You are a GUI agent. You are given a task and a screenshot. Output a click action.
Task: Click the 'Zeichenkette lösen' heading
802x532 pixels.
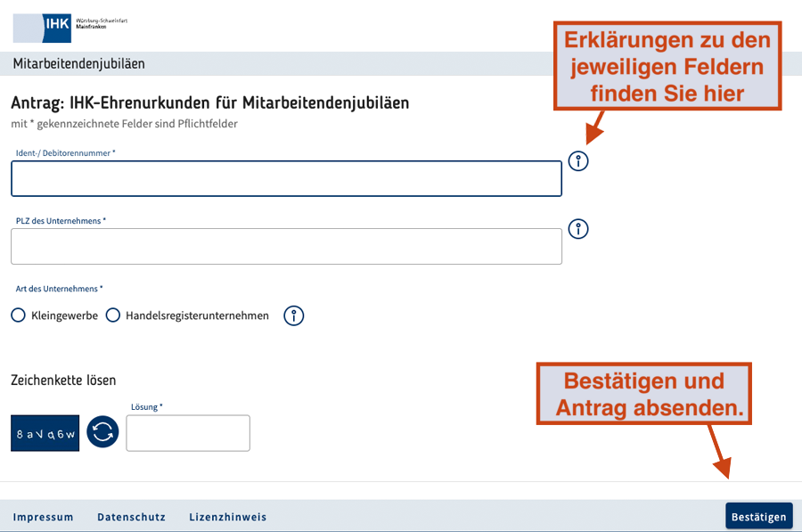63,381
